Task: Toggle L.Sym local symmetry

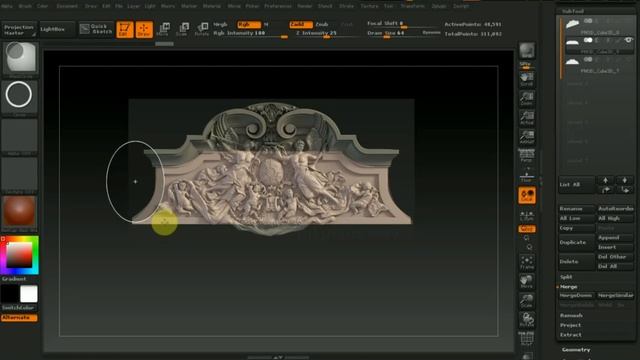Action: click(527, 215)
